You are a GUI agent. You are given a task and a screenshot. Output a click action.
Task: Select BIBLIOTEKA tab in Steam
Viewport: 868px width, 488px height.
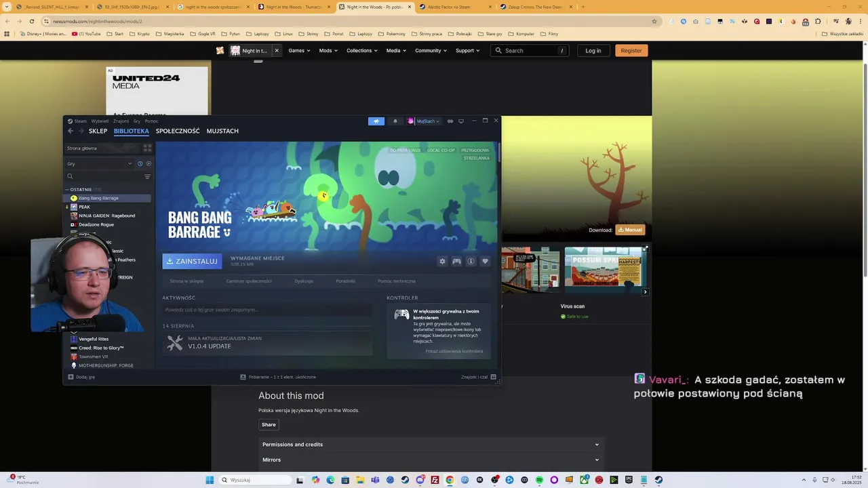(x=132, y=131)
